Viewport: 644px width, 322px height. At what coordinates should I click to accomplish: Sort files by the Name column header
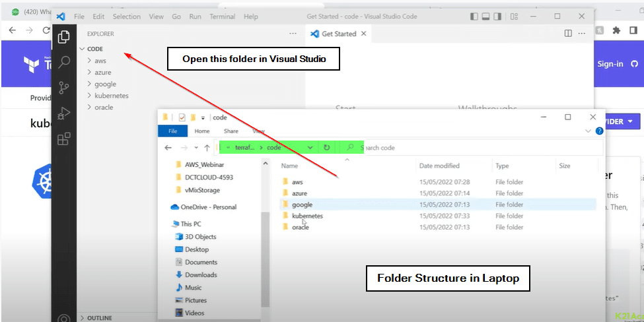pos(289,166)
